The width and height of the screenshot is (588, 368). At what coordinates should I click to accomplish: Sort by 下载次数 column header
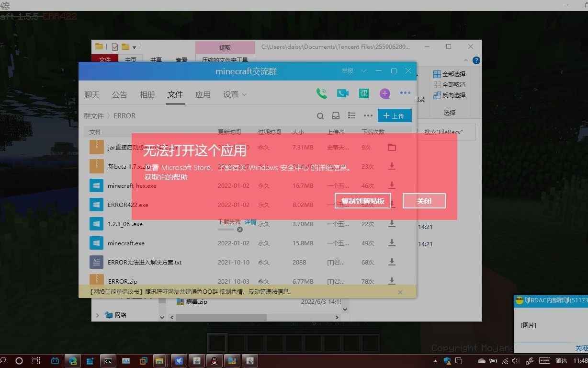tap(373, 132)
